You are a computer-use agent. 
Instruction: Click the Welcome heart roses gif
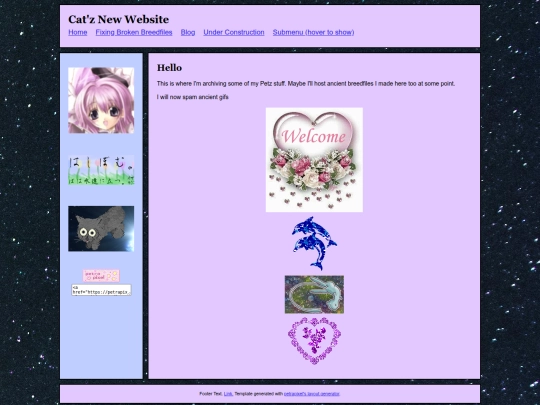click(314, 160)
